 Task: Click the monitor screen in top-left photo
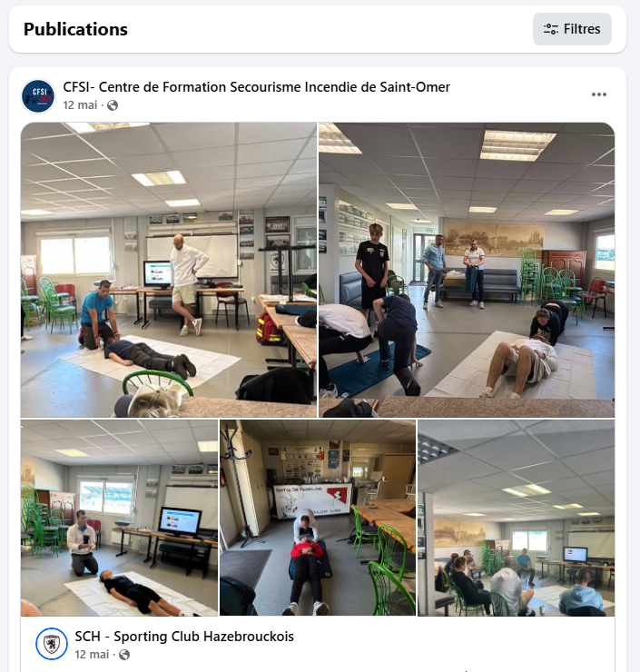point(158,273)
